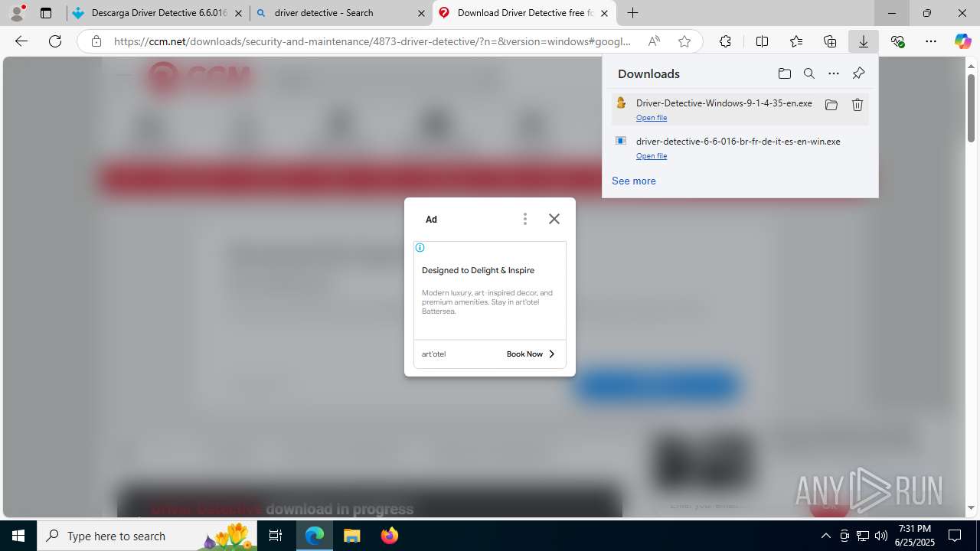The height and width of the screenshot is (551, 980).
Task: Click page scrollbar up arrow
Action: coord(972,66)
